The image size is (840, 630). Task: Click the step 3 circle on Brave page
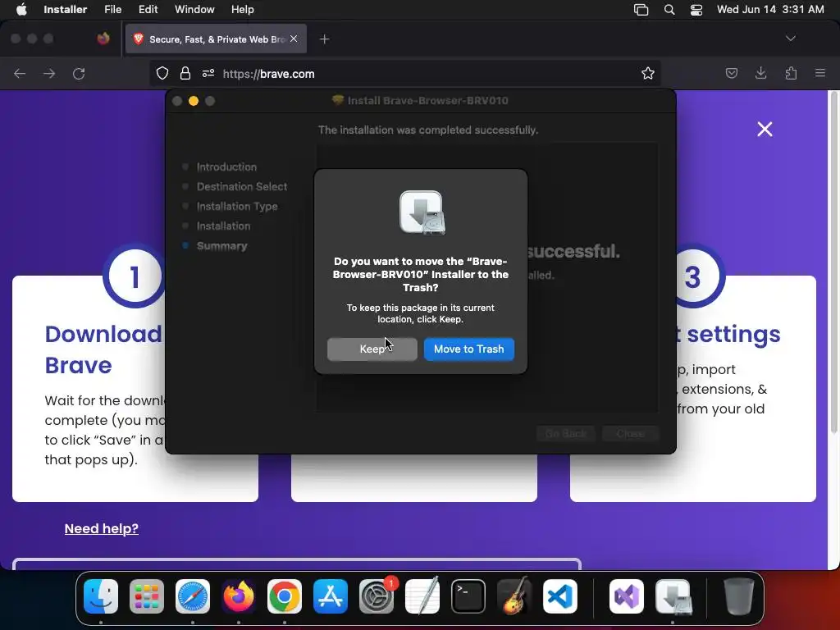(693, 276)
